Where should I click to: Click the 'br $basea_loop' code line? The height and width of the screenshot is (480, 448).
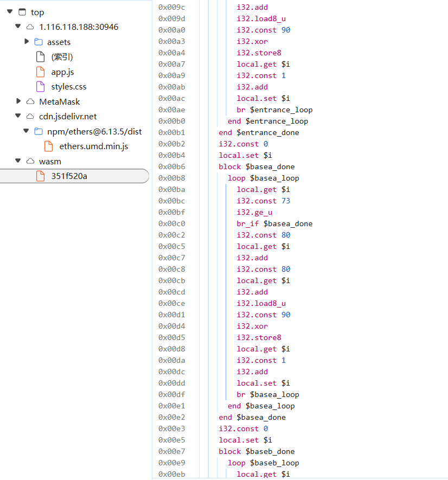tap(267, 394)
